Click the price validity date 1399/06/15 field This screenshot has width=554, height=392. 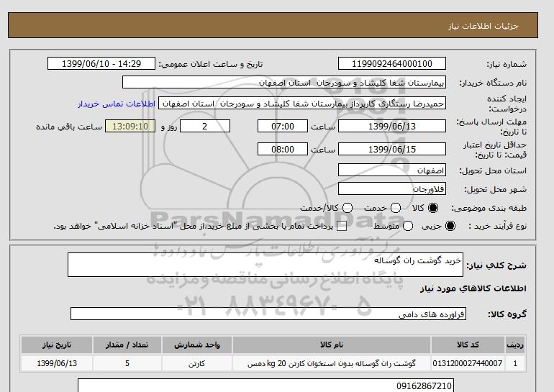coord(392,149)
